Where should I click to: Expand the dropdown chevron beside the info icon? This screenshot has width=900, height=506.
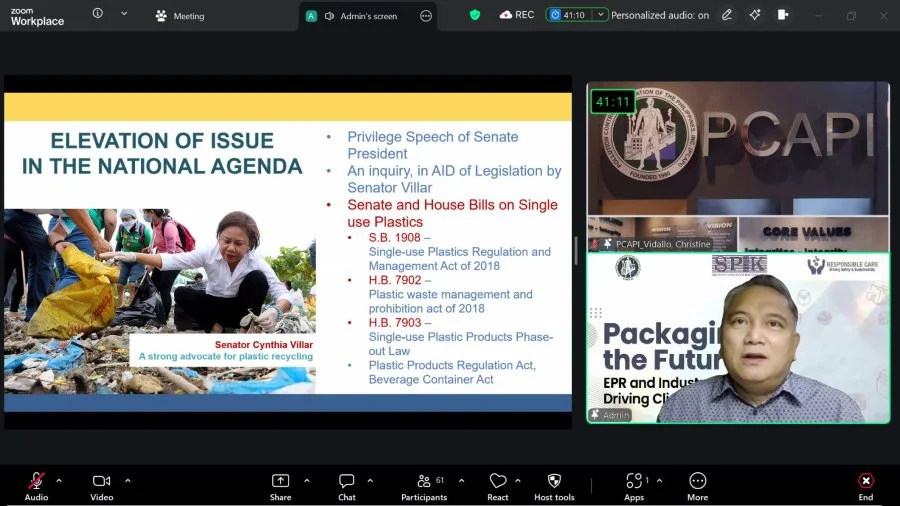pos(124,13)
